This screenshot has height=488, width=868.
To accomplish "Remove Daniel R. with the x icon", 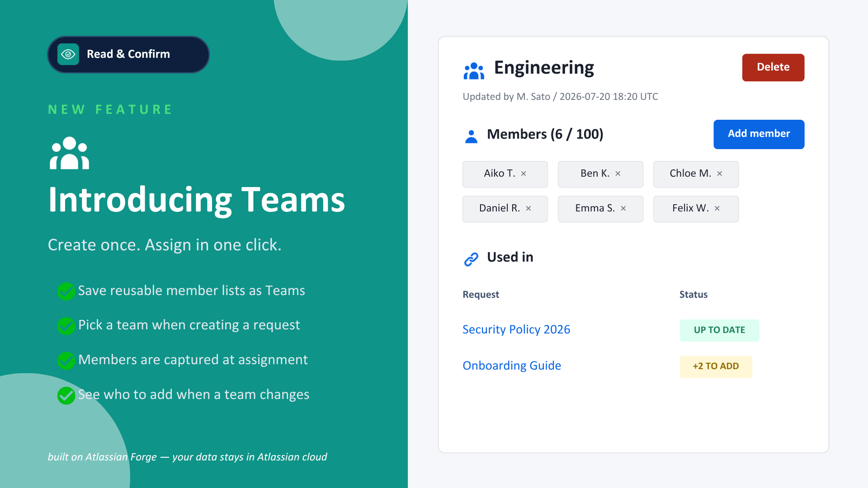I will [x=528, y=208].
